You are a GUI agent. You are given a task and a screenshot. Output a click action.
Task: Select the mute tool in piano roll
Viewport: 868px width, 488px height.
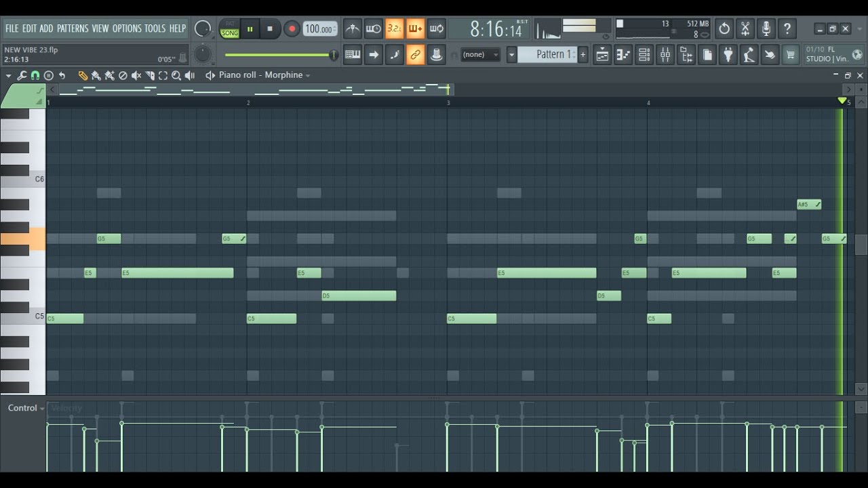point(136,75)
